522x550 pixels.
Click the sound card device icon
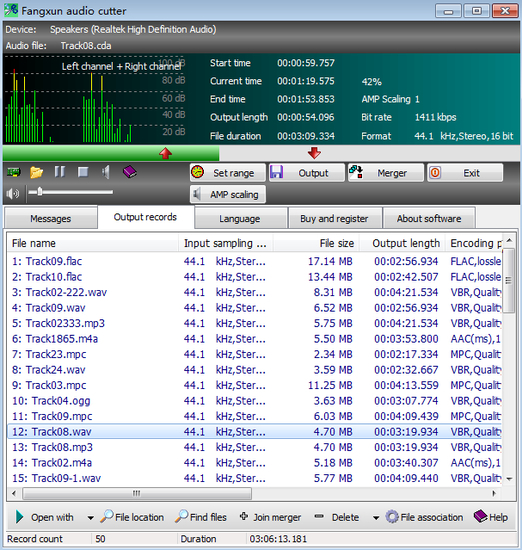pyautogui.click(x=13, y=172)
